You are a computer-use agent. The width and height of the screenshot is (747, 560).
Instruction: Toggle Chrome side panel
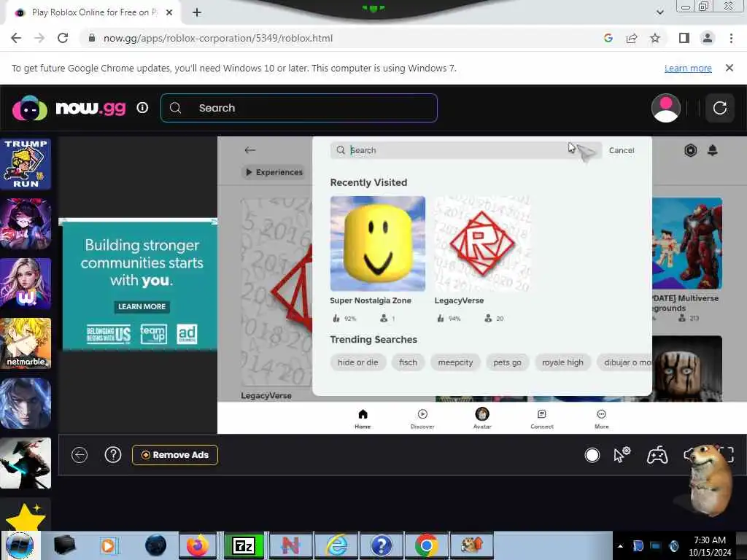684,38
